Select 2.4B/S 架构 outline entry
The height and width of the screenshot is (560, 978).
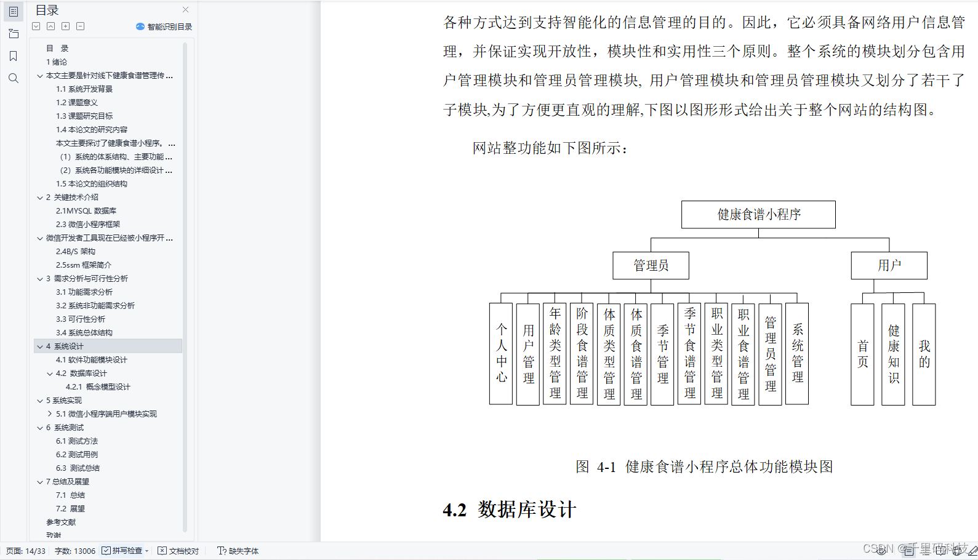76,252
